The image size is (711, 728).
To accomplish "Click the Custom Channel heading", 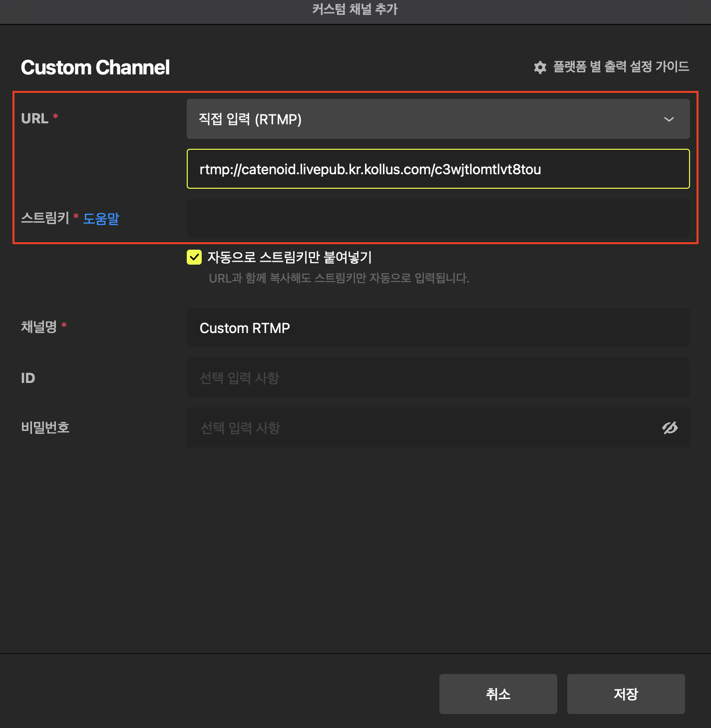I will pos(95,67).
